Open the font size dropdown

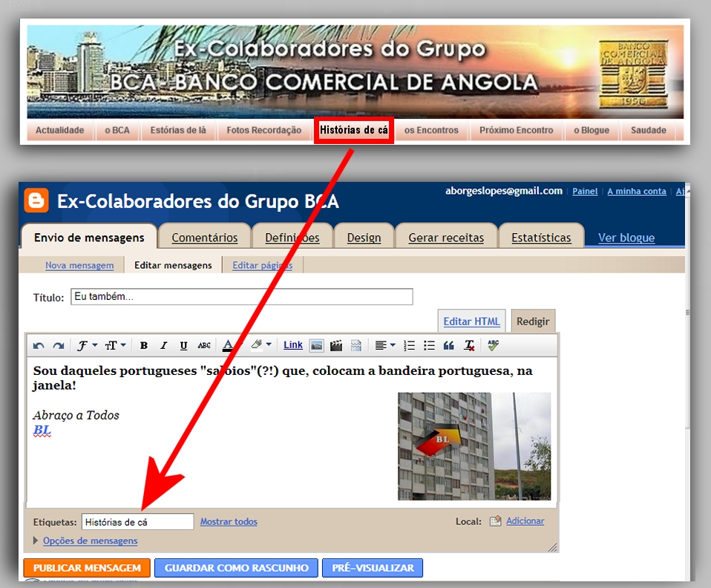point(115,346)
